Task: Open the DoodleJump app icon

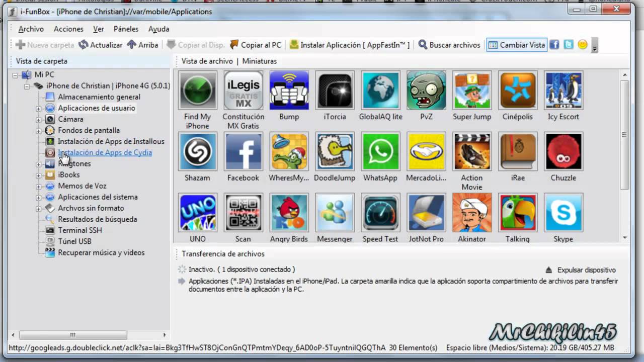Action: (x=335, y=152)
